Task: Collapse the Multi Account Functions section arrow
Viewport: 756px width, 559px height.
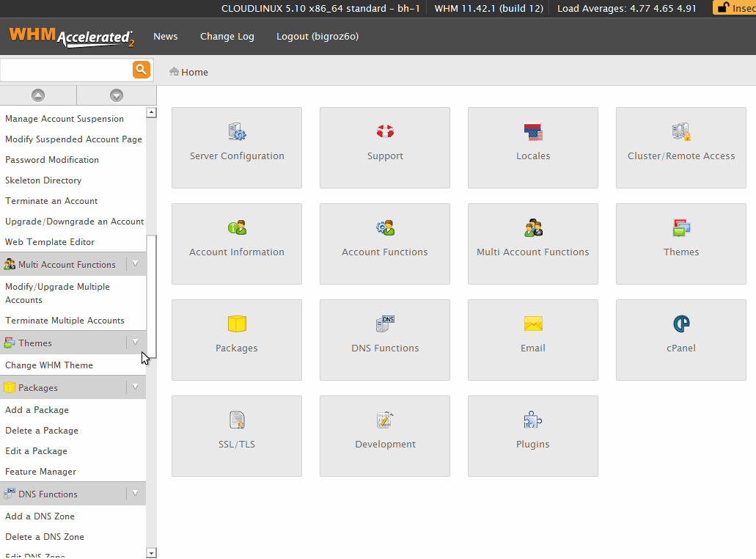Action: [x=136, y=264]
